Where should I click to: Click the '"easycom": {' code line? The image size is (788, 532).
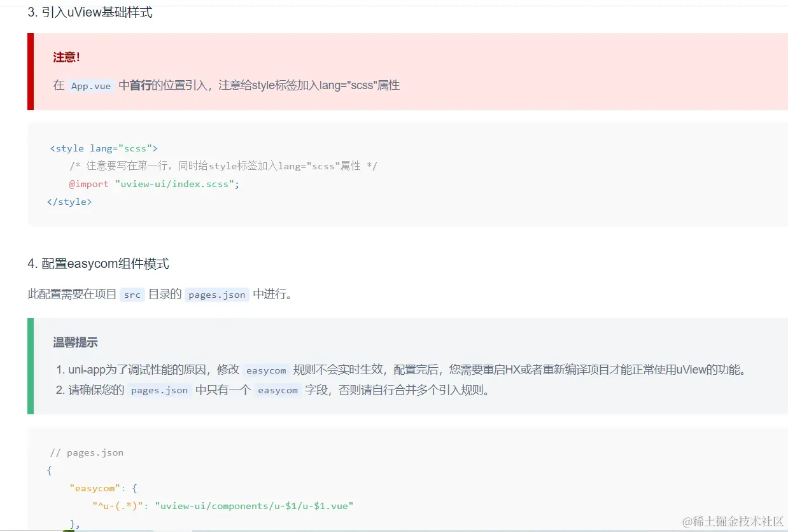pyautogui.click(x=104, y=488)
